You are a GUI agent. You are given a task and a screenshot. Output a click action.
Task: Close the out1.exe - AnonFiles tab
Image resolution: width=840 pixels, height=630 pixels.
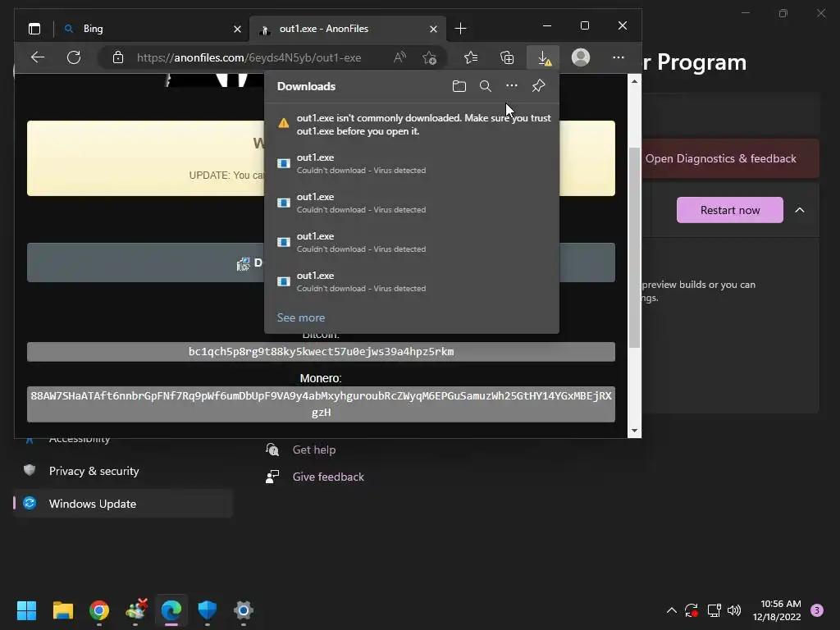pos(433,29)
